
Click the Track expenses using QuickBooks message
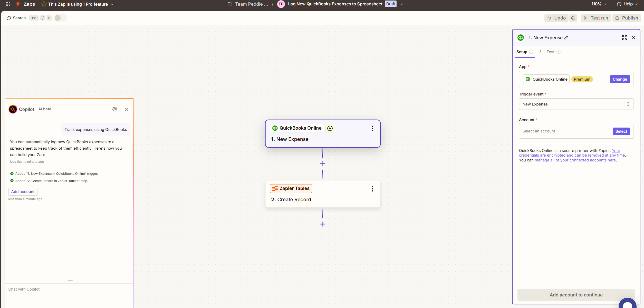(x=96, y=130)
